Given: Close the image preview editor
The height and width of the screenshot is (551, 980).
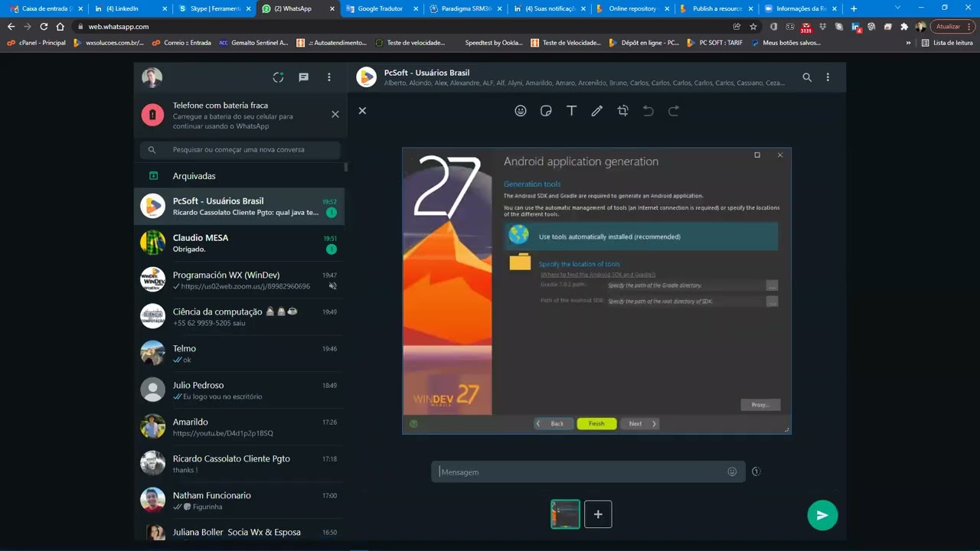Looking at the screenshot, I should coord(362,111).
